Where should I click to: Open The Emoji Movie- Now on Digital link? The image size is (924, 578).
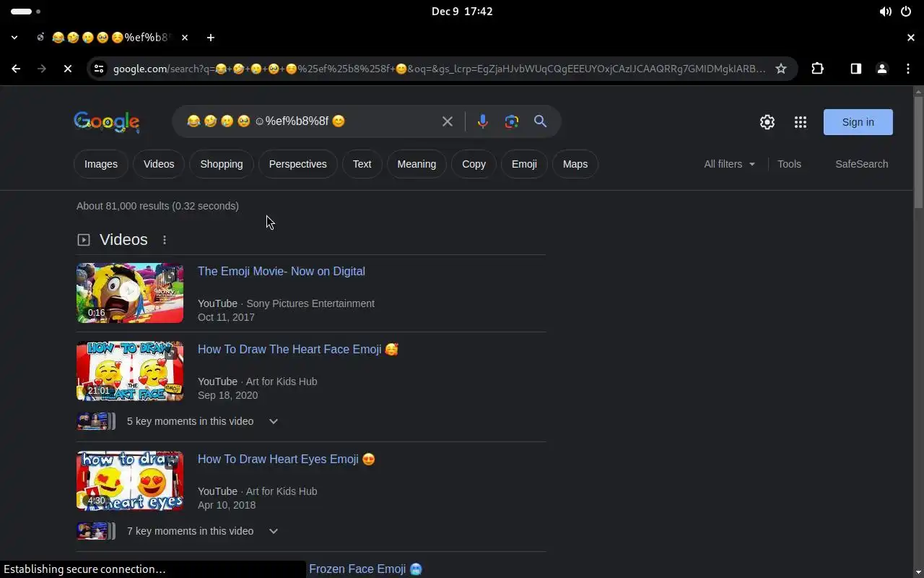click(282, 271)
